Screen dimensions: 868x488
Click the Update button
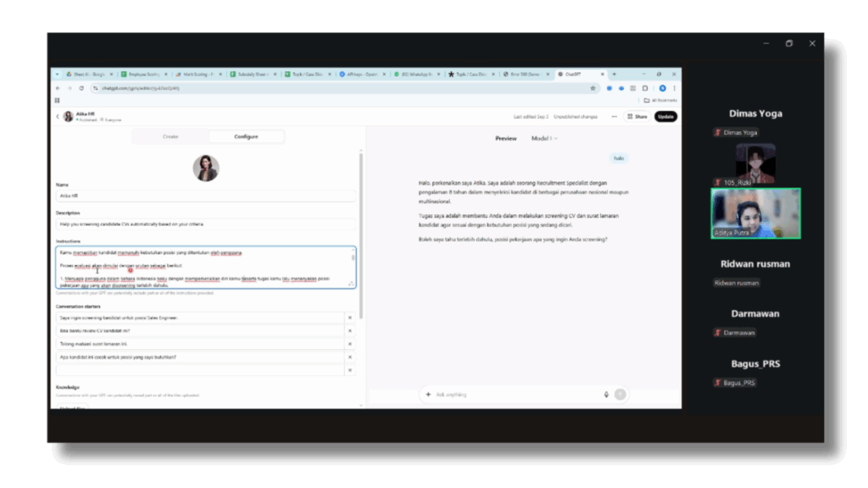(665, 116)
